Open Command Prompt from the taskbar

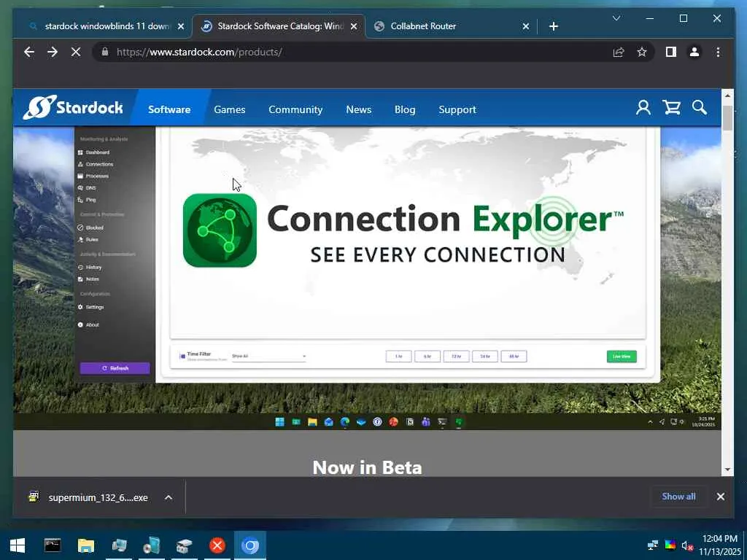pos(53,545)
